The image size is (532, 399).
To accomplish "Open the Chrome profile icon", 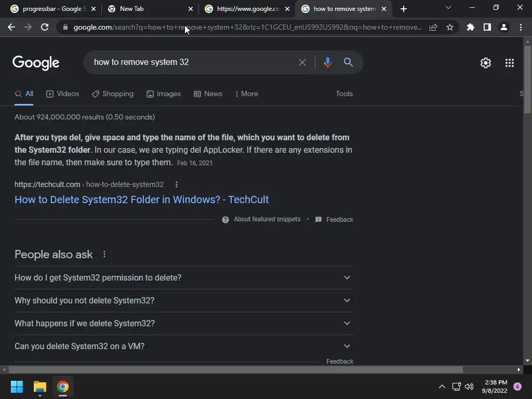I will 504,27.
